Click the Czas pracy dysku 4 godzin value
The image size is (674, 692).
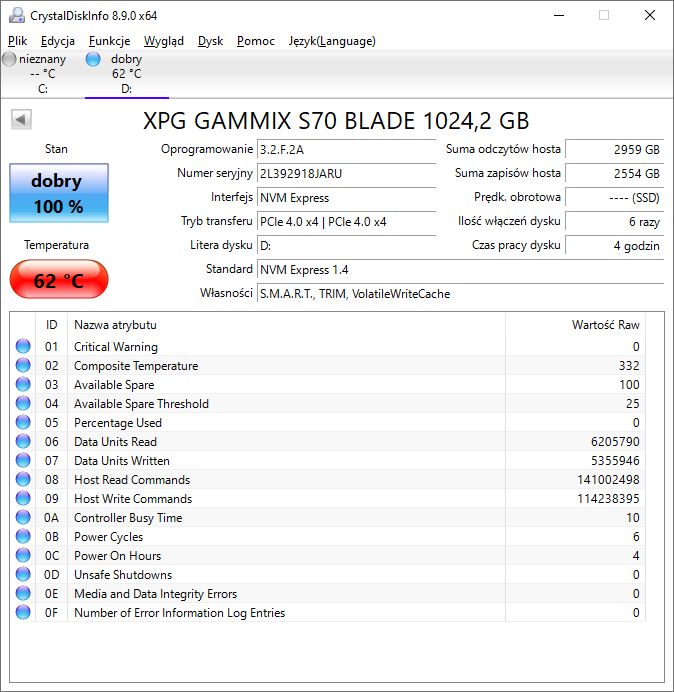tap(614, 245)
